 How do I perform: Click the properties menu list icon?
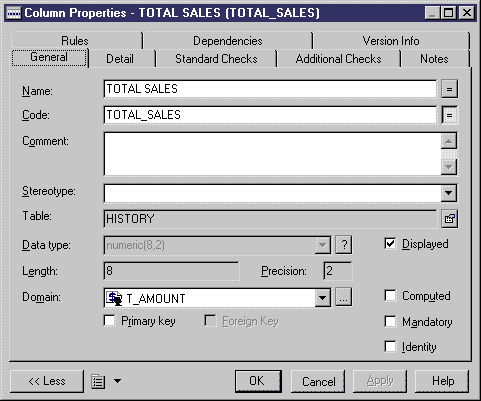coord(98,381)
